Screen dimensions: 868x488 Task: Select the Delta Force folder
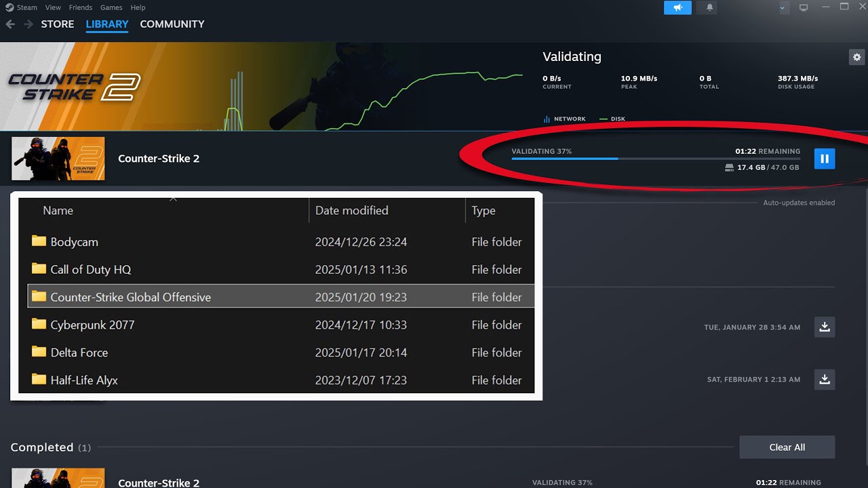point(281,352)
